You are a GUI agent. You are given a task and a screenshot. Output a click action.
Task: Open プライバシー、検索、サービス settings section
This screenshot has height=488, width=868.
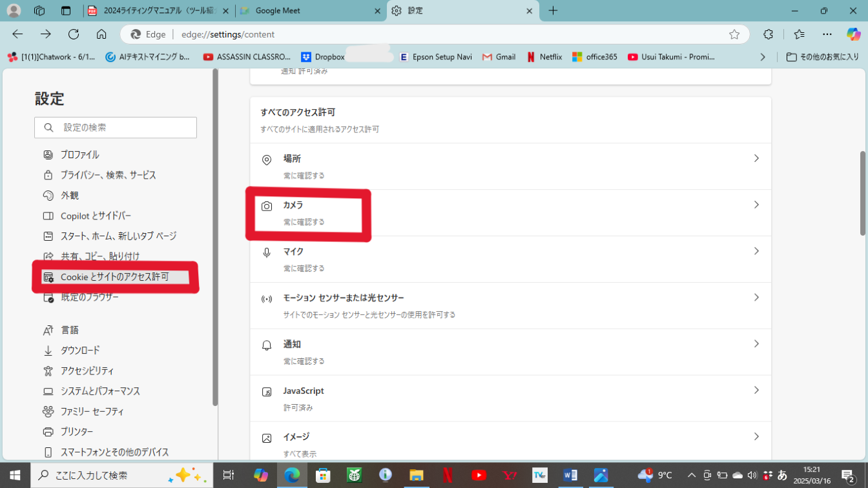tap(108, 175)
